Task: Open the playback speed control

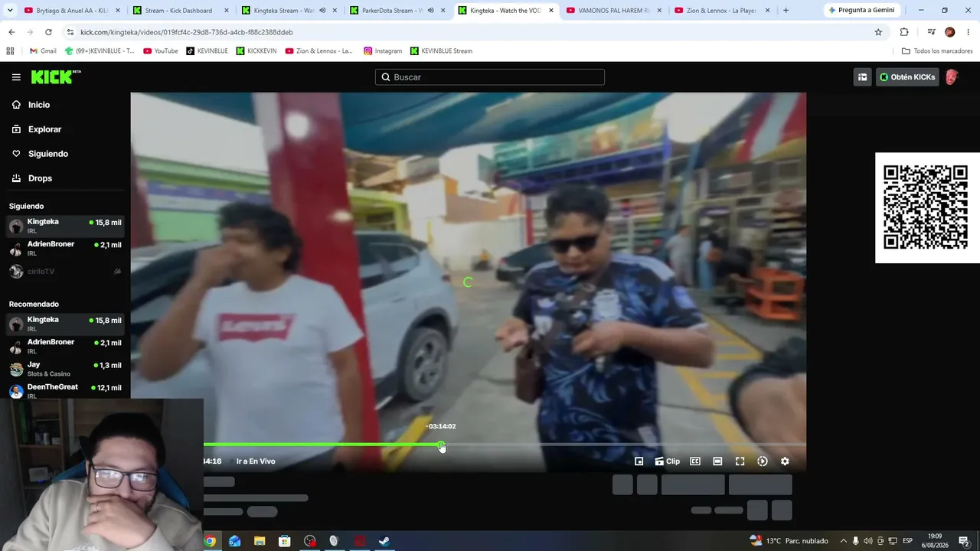Action: pyautogui.click(x=762, y=461)
